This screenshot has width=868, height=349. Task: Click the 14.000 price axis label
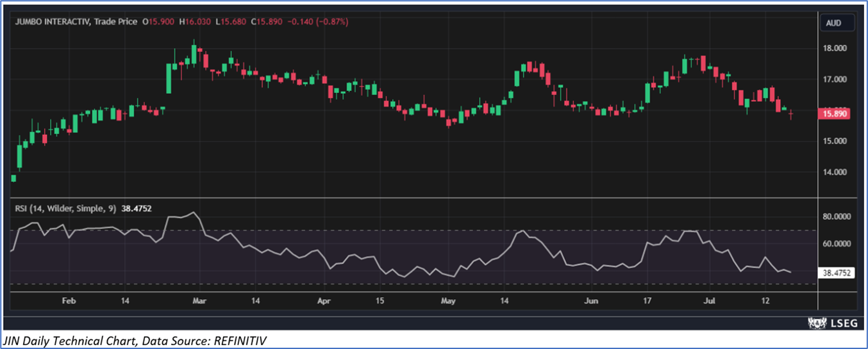coord(836,172)
